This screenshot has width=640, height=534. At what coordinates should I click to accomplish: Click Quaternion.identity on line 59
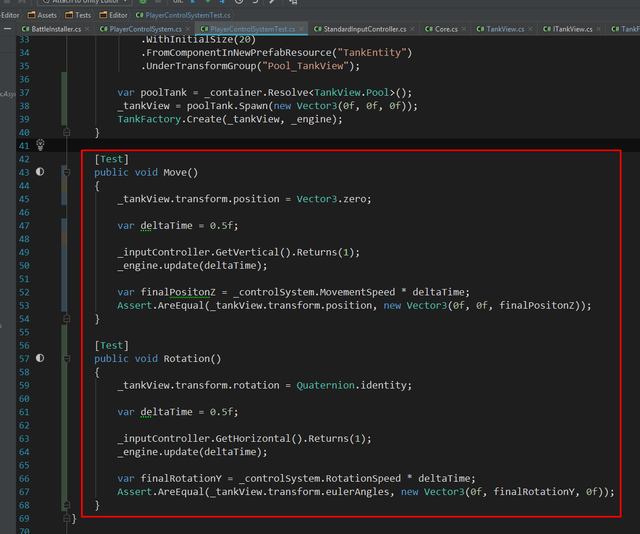[351, 385]
